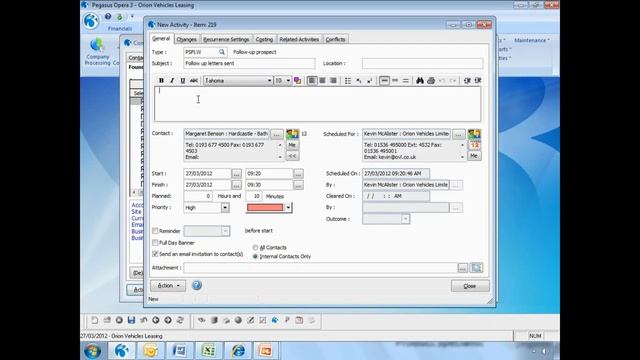Click the << button under Contact
640x360 pixels.
click(x=292, y=156)
